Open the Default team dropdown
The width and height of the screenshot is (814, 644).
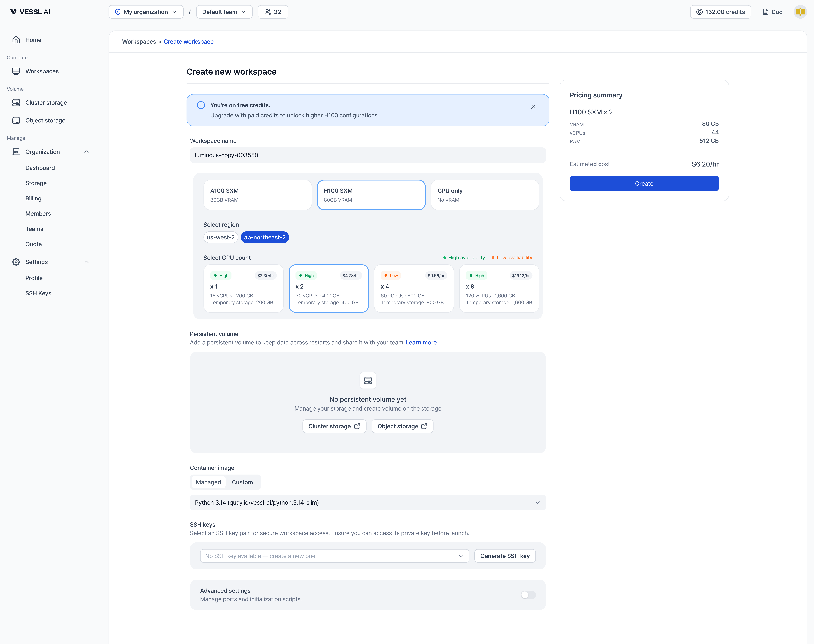point(224,12)
